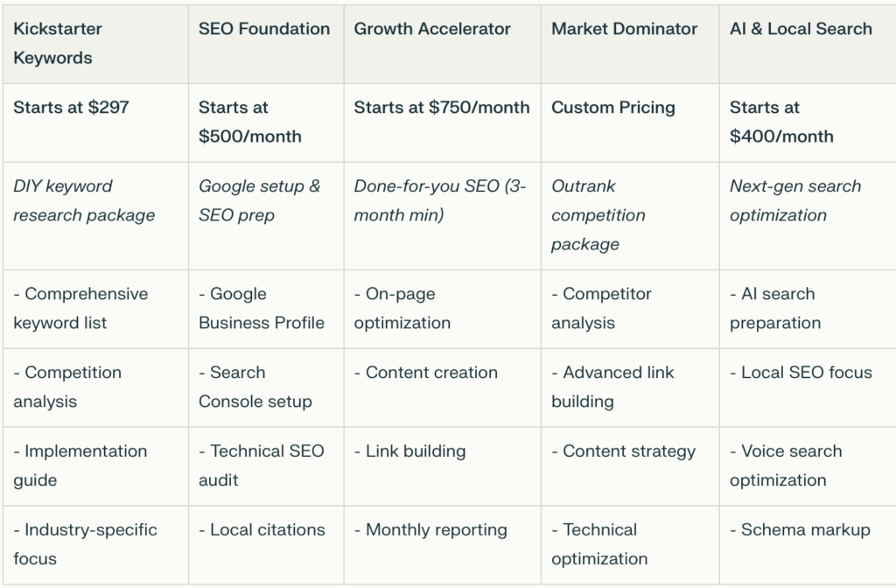This screenshot has height=588, width=896.
Task: Select the Local SEO focus feature
Action: tap(801, 373)
